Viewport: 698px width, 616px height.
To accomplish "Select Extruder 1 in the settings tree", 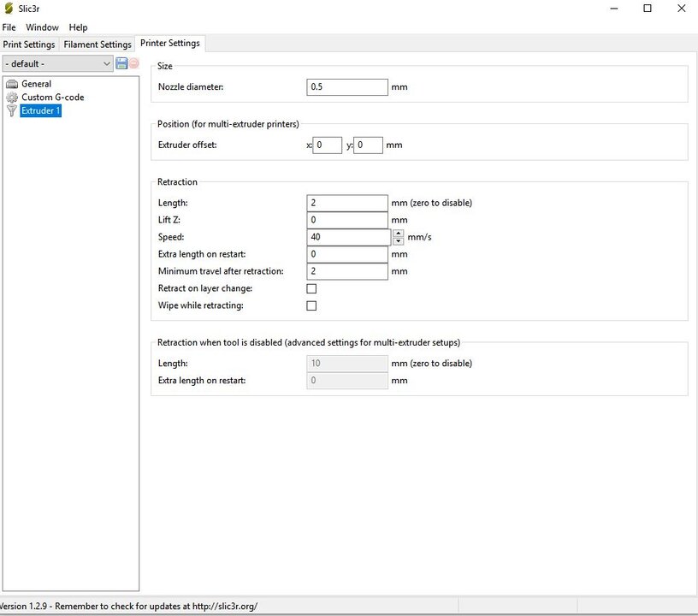I will tap(40, 110).
